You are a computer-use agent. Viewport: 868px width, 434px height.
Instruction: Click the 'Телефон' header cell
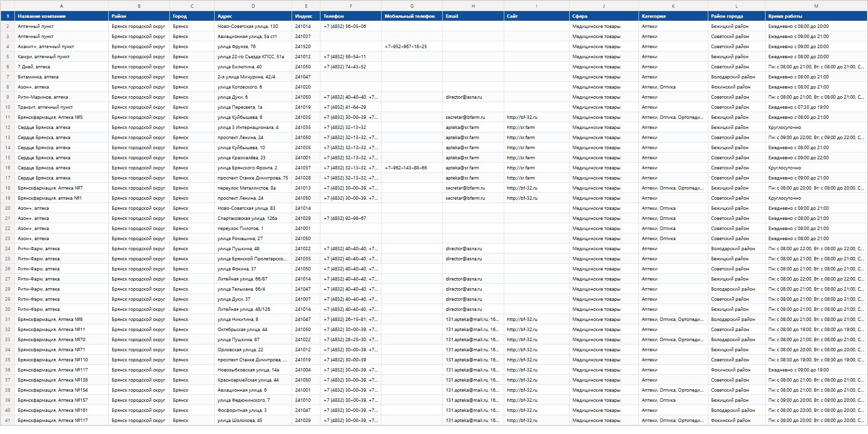click(x=351, y=16)
